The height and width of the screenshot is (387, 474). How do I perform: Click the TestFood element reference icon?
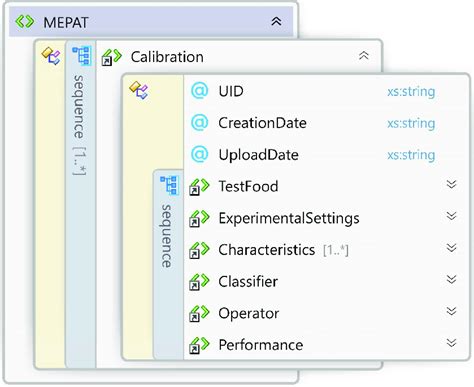point(199,186)
